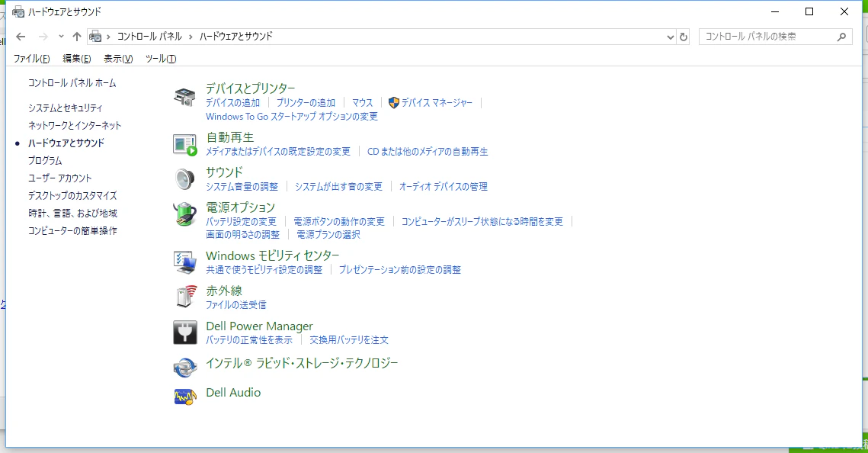Open the デバイスとプリンター printer icon
This screenshot has height=453, width=868.
pyautogui.click(x=184, y=97)
